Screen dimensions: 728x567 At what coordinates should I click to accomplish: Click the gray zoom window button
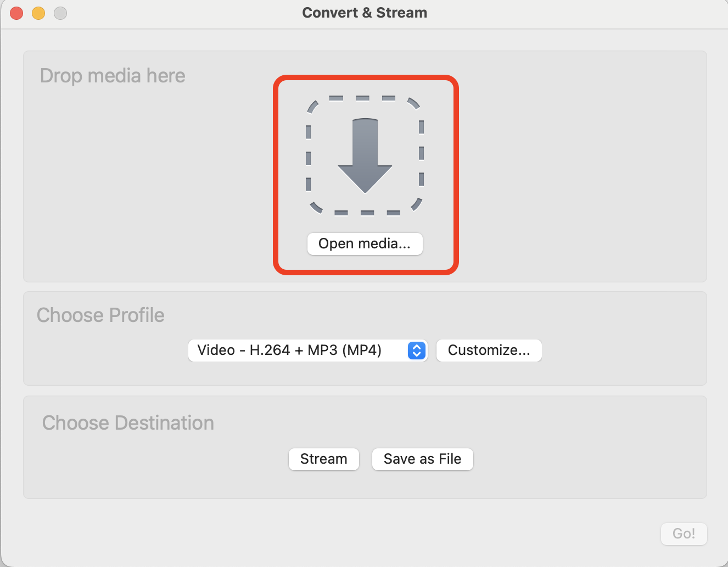[x=60, y=12]
